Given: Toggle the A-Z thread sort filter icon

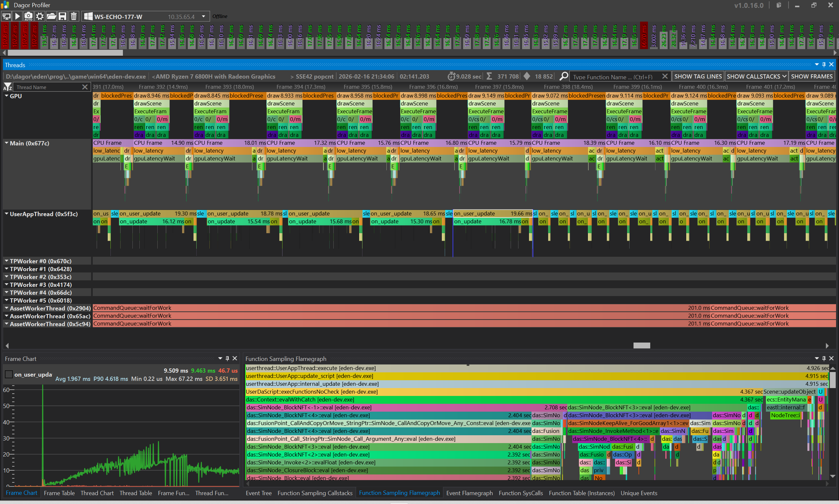Looking at the screenshot, I should click(x=8, y=87).
